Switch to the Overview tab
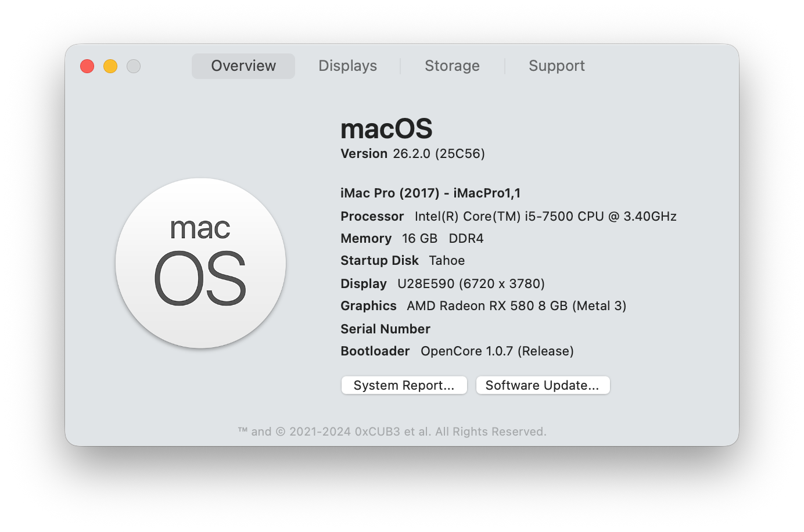The width and height of the screenshot is (804, 532). tap(243, 66)
